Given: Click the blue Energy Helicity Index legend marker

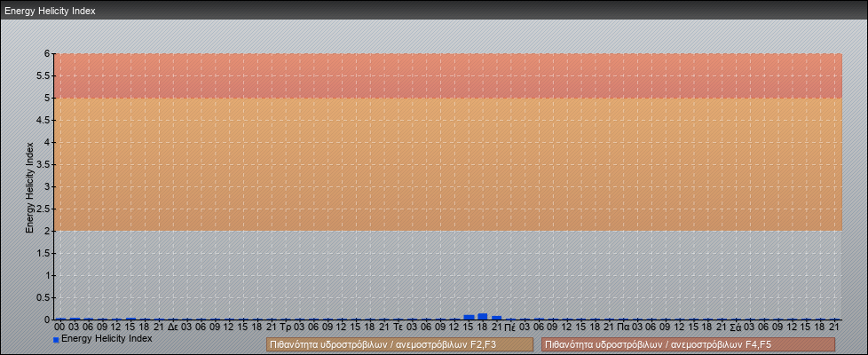Looking at the screenshot, I should pos(56,340).
